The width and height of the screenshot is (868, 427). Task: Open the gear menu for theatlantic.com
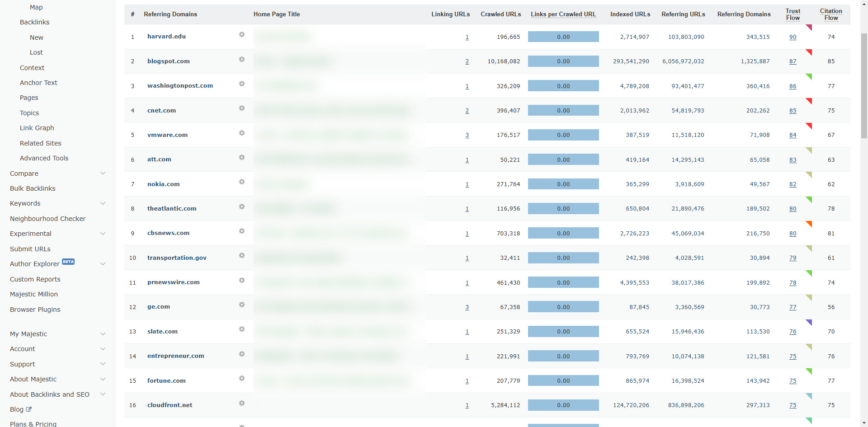click(x=242, y=206)
